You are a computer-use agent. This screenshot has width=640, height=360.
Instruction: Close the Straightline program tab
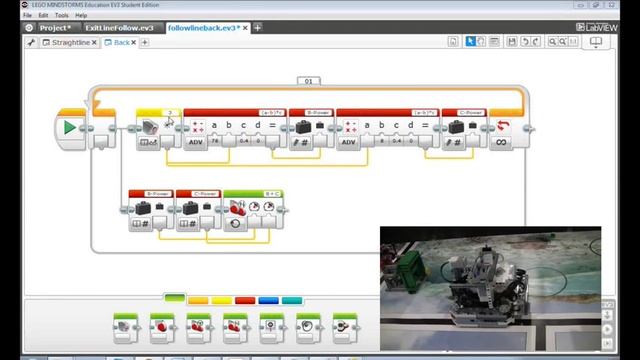(94, 42)
